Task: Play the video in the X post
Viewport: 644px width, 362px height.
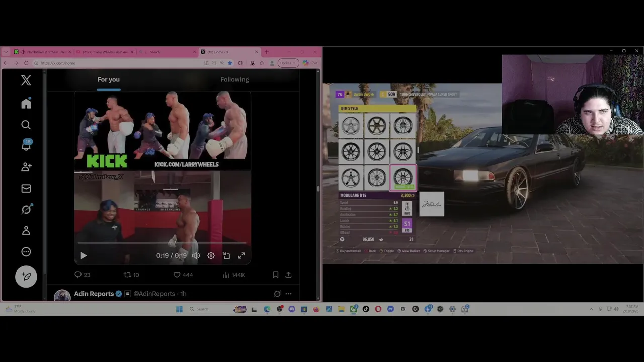Action: coord(84,256)
